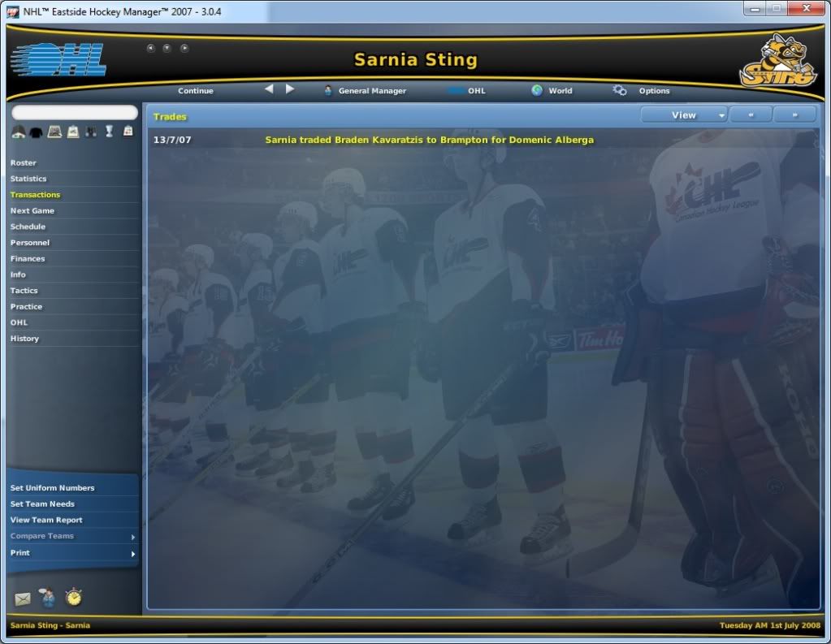Click the hockey stick clipboard icon
831x644 pixels.
click(x=73, y=132)
